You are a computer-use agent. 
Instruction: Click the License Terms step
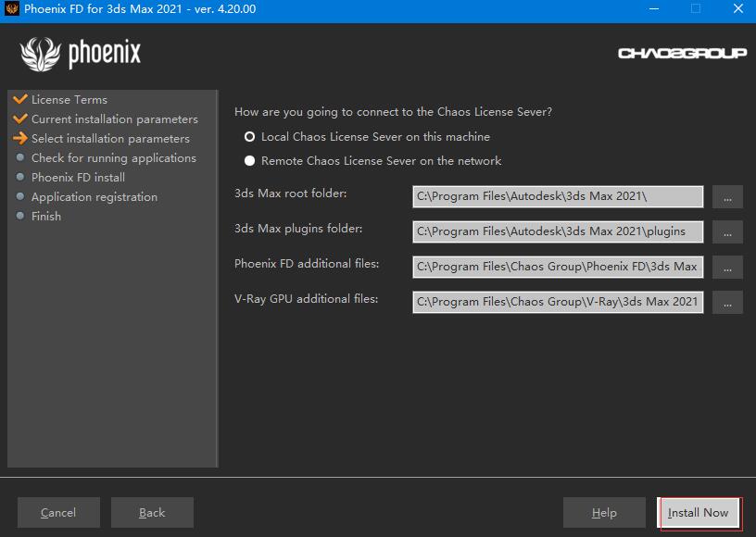[69, 100]
